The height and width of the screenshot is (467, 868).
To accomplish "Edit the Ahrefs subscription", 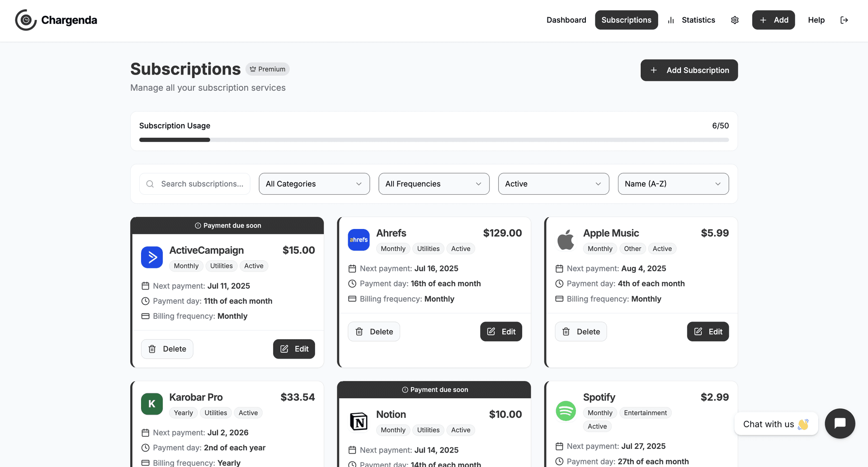I will [x=501, y=332].
